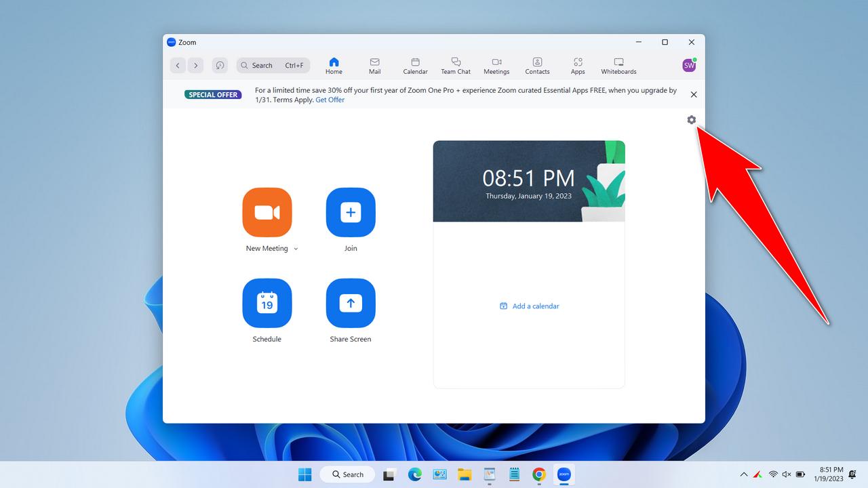Navigate back with the left arrow
The height and width of the screenshot is (488, 868).
pyautogui.click(x=178, y=65)
